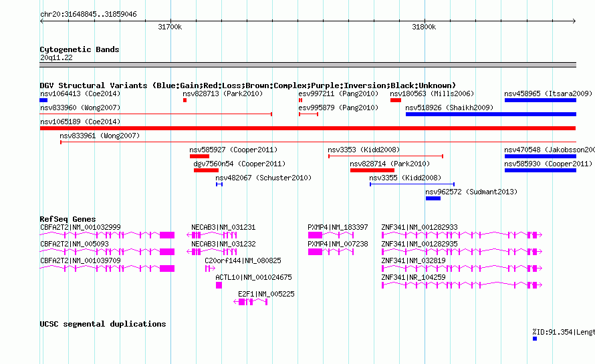
Task: Click nsv458965 (Itsara2009) blue gain bar
Action: pos(540,100)
